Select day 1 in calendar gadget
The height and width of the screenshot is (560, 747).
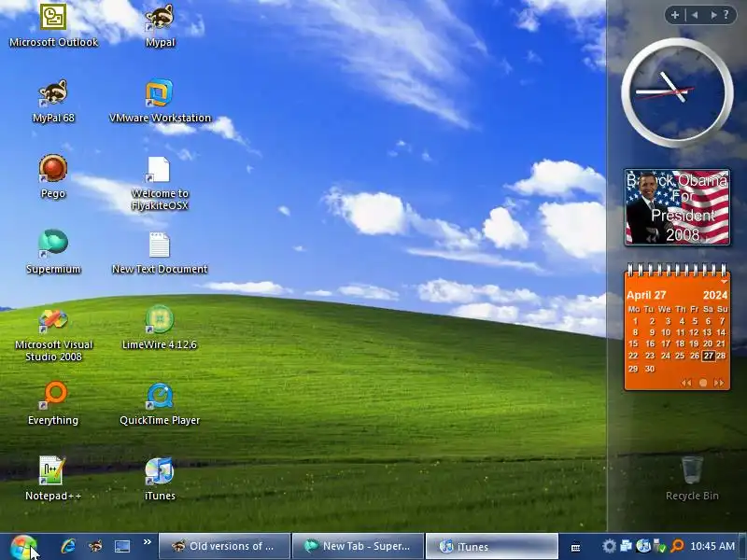tap(635, 321)
